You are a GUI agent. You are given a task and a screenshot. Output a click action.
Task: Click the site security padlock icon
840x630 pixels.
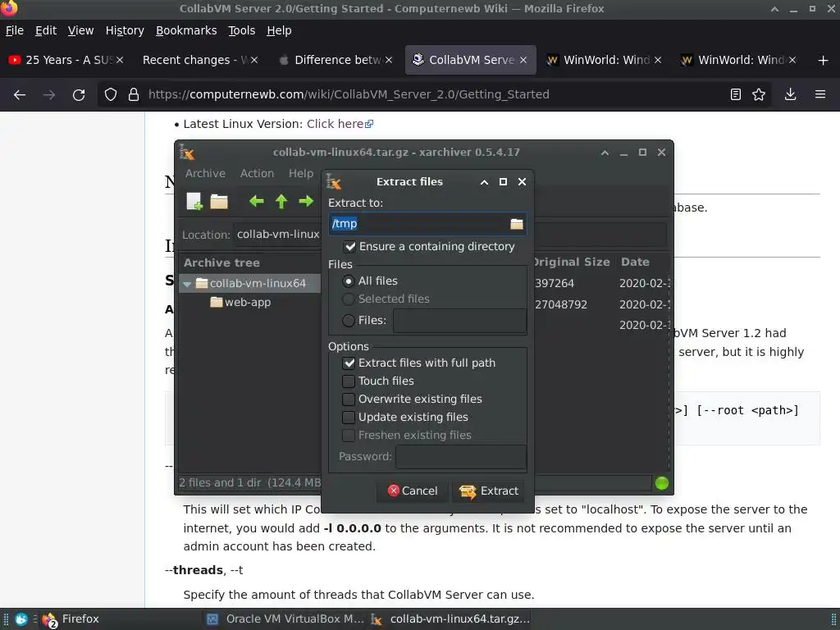[134, 95]
